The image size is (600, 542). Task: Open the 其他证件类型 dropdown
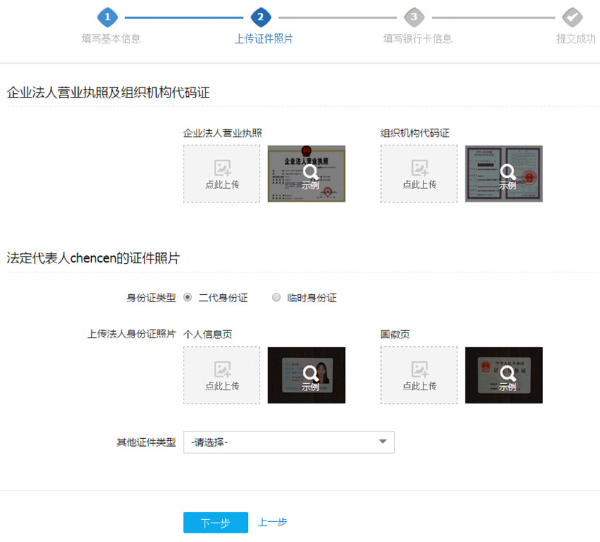pyautogui.click(x=288, y=442)
